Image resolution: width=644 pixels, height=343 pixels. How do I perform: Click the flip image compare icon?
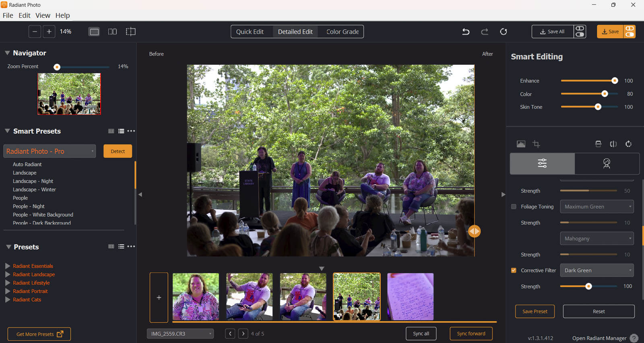pyautogui.click(x=613, y=144)
